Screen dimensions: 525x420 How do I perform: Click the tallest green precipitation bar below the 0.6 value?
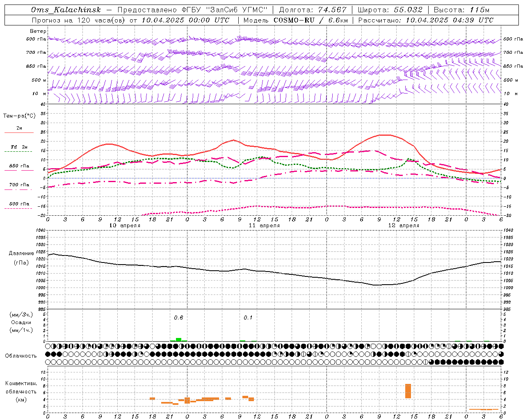pyautogui.click(x=178, y=340)
